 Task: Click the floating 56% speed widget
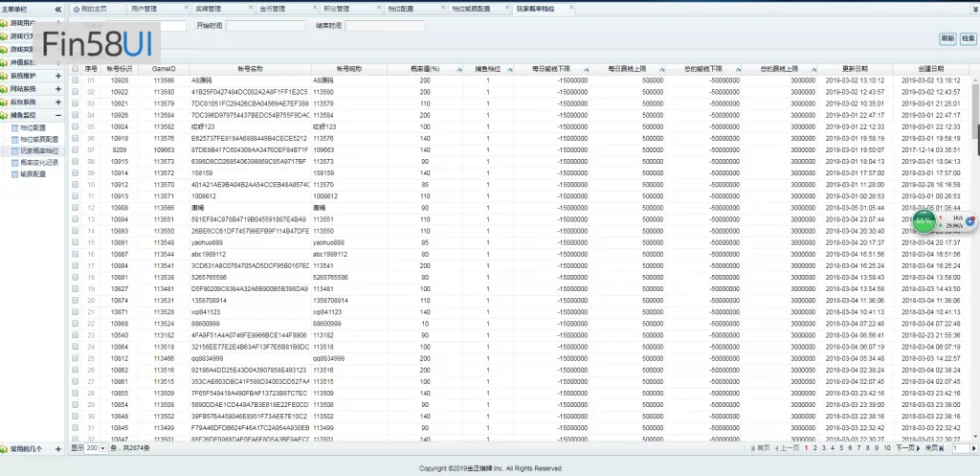[x=924, y=220]
